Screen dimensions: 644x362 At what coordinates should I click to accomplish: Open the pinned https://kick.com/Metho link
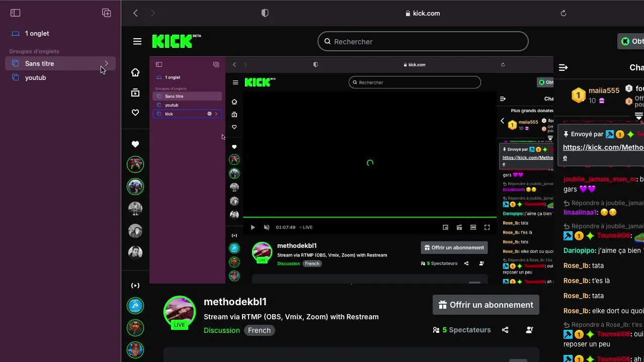tap(603, 147)
